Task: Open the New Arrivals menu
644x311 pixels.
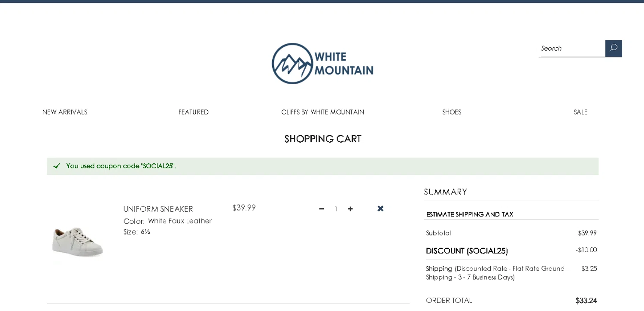Action: (x=65, y=112)
